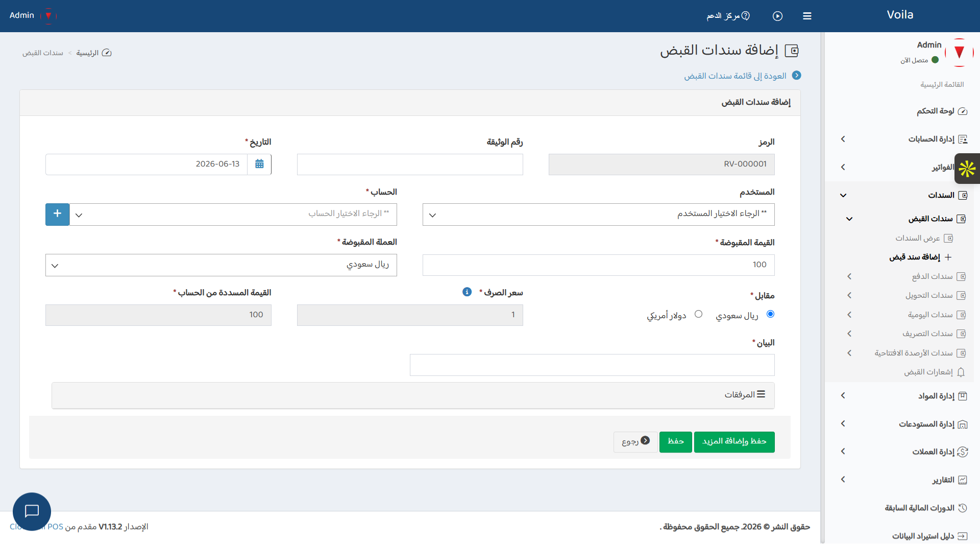Image resolution: width=980 pixels, height=544 pixels.
Task: Open عرض السندات sidebar item
Action: (924, 238)
